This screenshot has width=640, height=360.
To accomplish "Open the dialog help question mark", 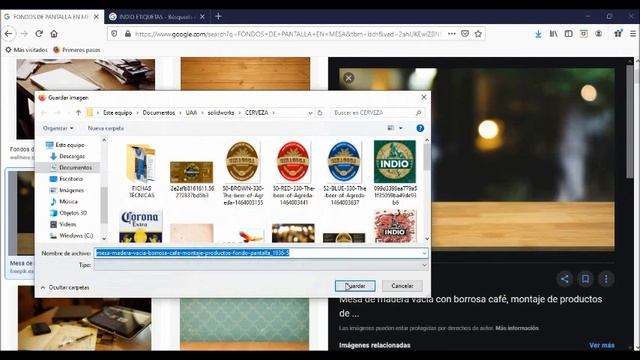I will click(x=420, y=129).
